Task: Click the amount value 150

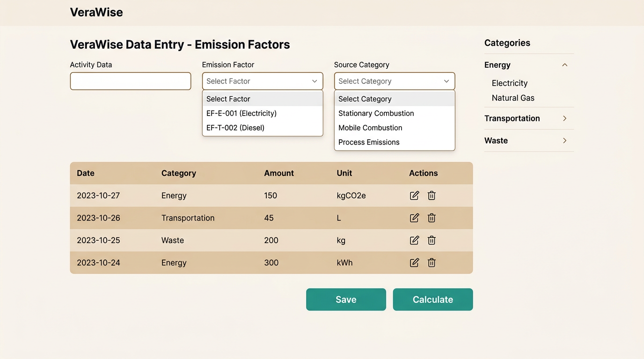Action: [x=271, y=195]
